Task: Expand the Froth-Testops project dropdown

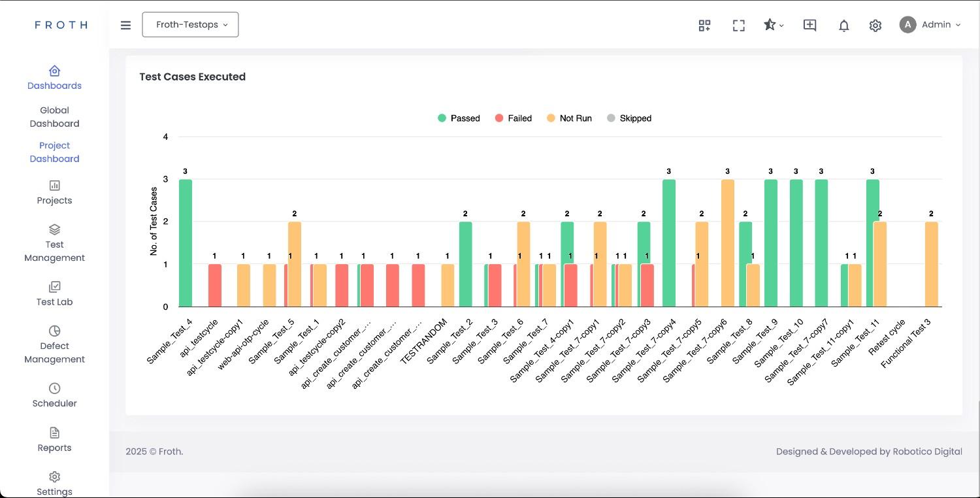Action: [190, 25]
